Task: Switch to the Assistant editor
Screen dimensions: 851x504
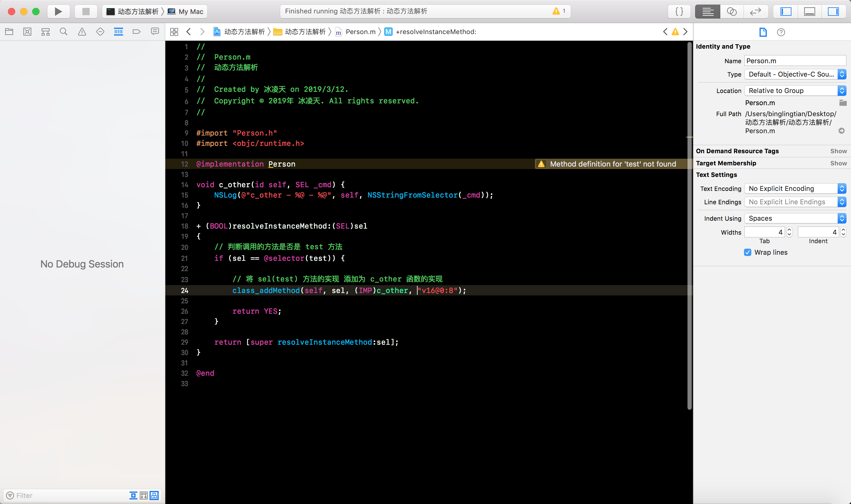Action: [731, 12]
